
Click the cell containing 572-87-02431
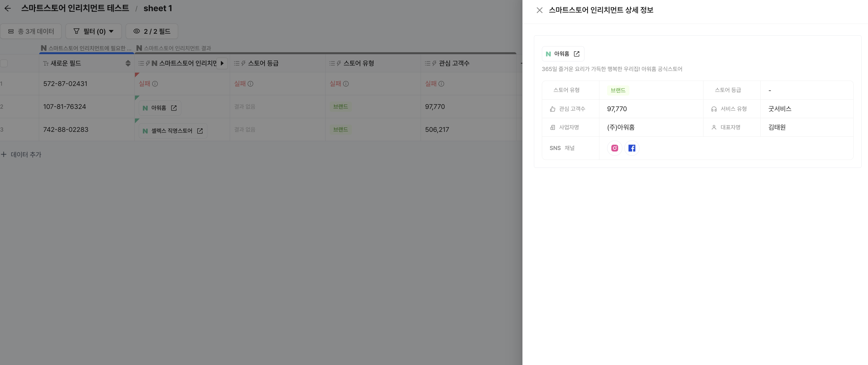point(65,84)
